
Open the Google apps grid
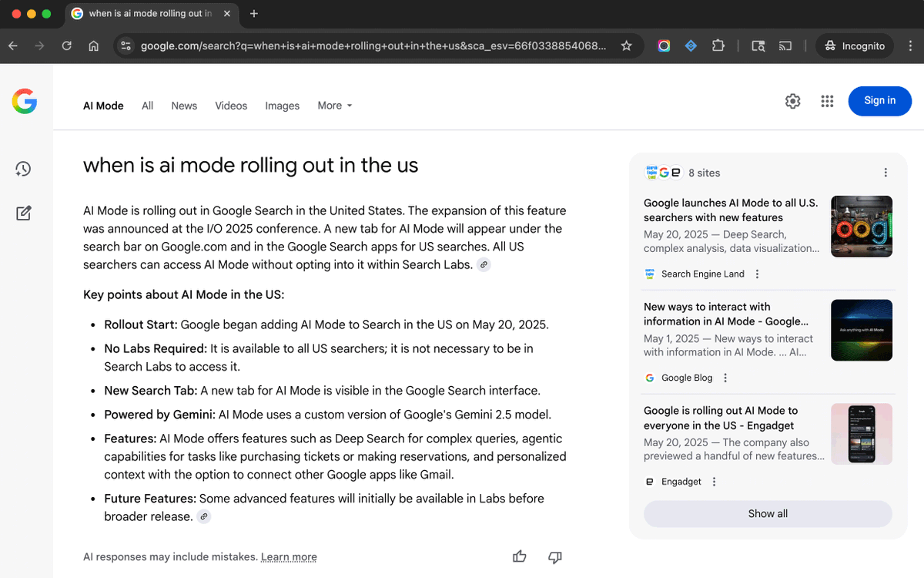click(827, 101)
